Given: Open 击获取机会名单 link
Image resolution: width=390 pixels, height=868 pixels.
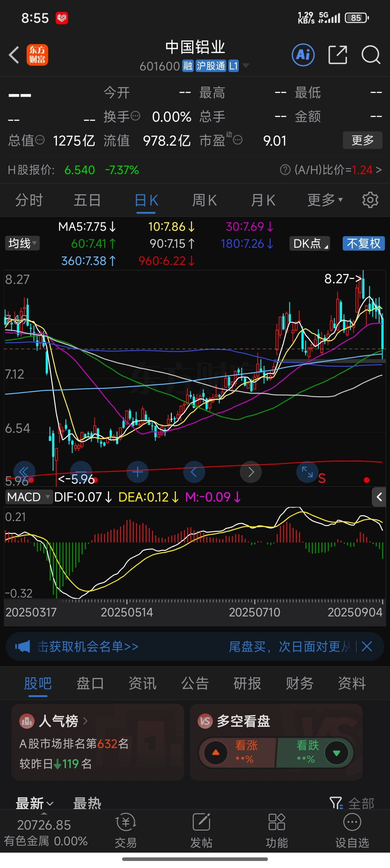Looking at the screenshot, I should 88,647.
